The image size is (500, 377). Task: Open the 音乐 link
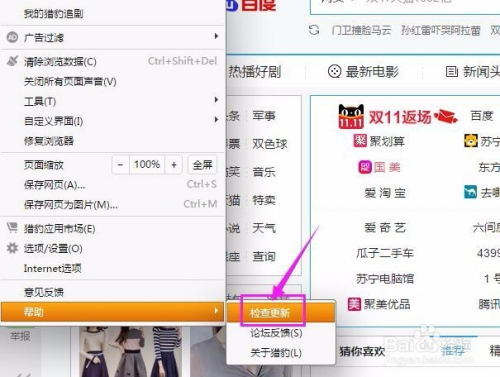(264, 172)
